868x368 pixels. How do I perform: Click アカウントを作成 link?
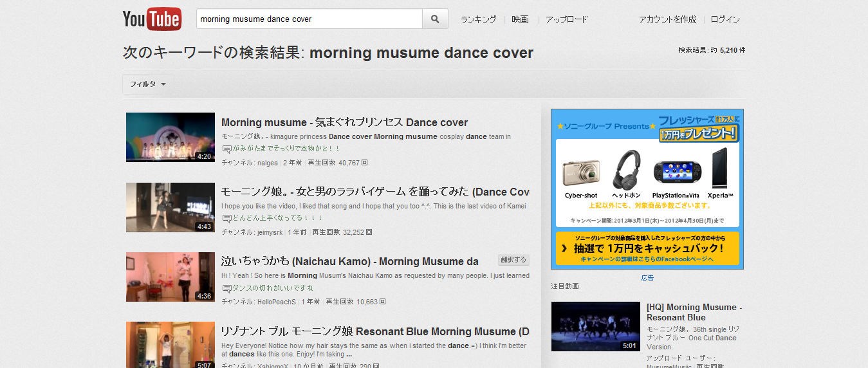point(667,19)
